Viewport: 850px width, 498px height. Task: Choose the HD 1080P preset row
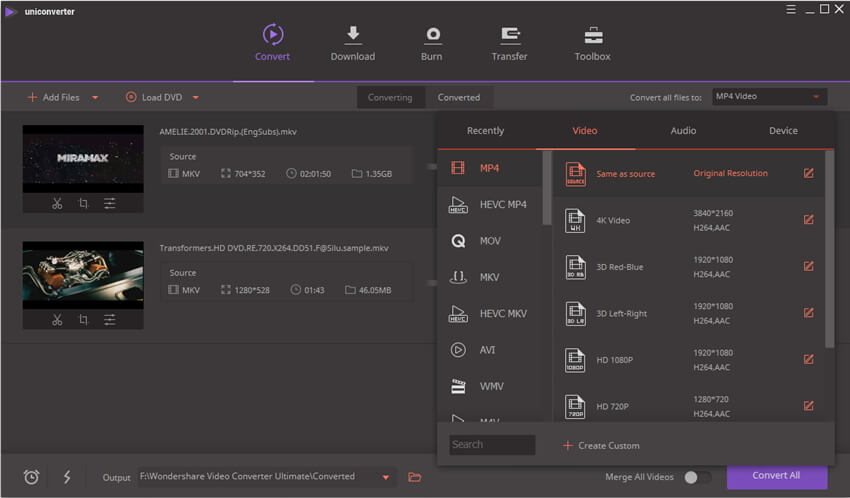point(688,360)
